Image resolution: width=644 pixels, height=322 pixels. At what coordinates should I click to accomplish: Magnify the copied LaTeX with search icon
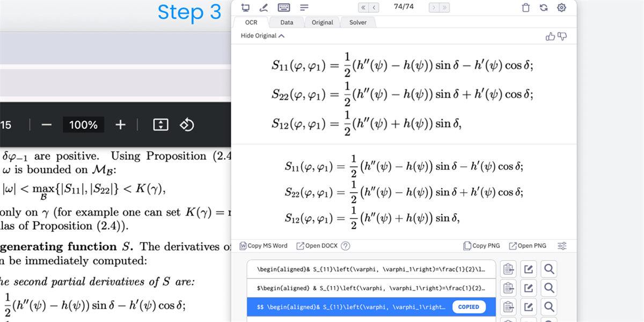click(x=548, y=306)
